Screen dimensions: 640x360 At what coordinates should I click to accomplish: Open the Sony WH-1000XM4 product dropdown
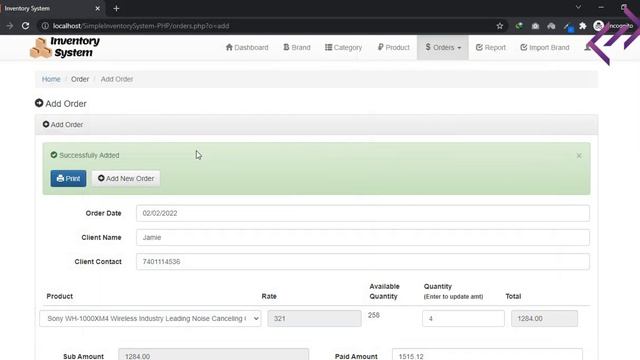point(150,318)
